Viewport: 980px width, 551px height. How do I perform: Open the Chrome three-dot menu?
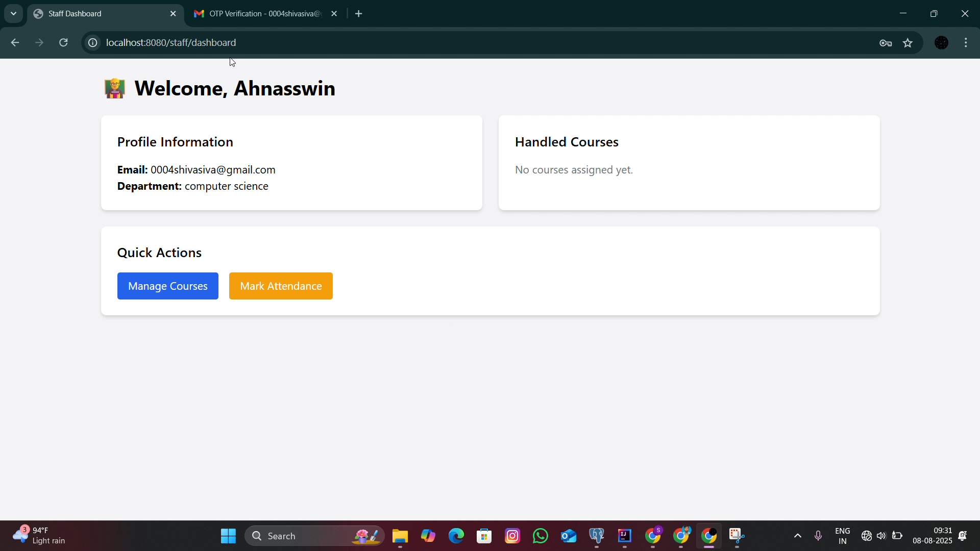click(x=966, y=43)
